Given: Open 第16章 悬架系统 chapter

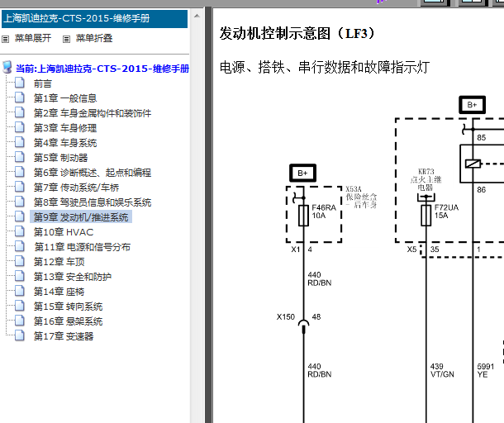Looking at the screenshot, I should (68, 321).
